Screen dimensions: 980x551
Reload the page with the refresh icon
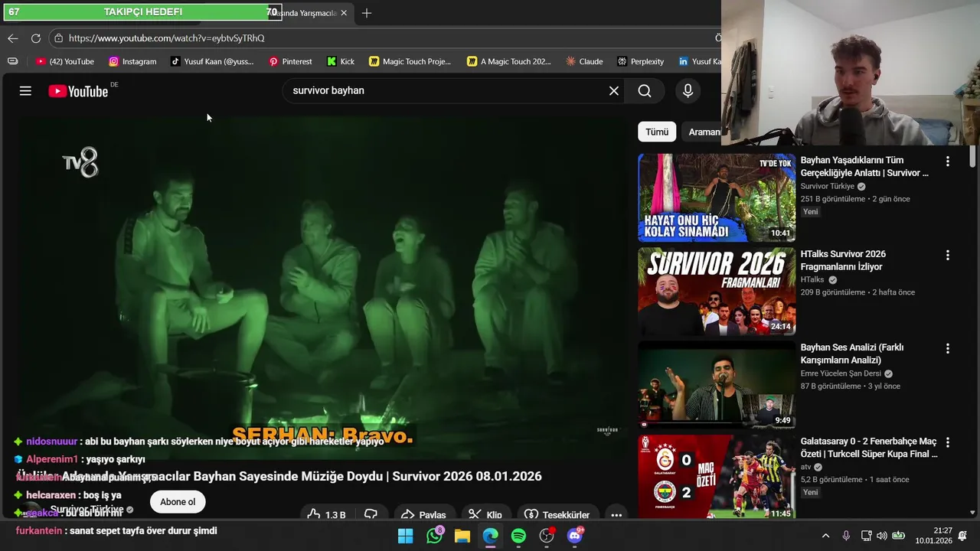click(x=36, y=38)
